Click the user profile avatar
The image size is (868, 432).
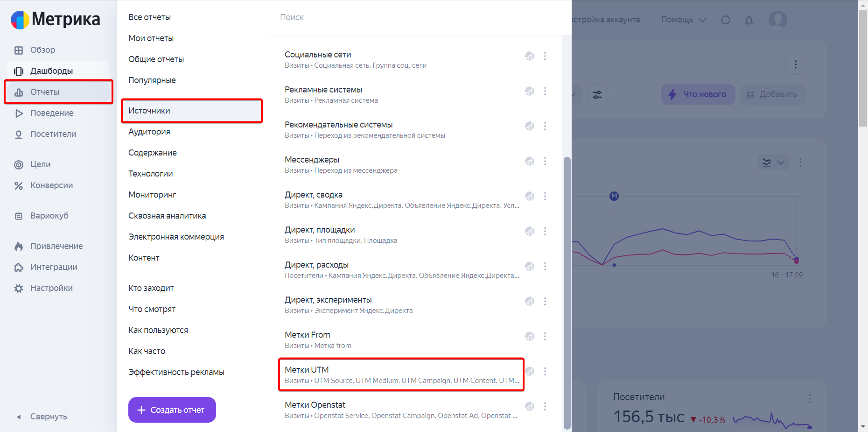point(777,20)
